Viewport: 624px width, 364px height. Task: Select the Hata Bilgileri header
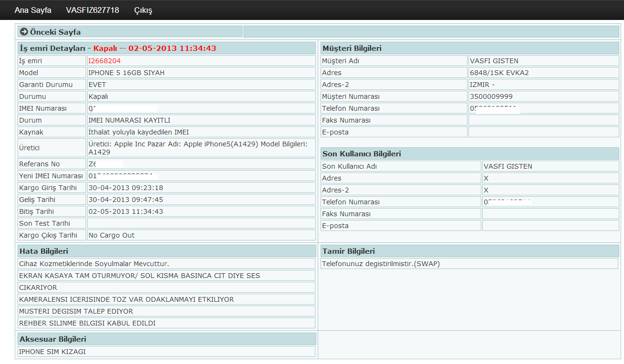166,251
